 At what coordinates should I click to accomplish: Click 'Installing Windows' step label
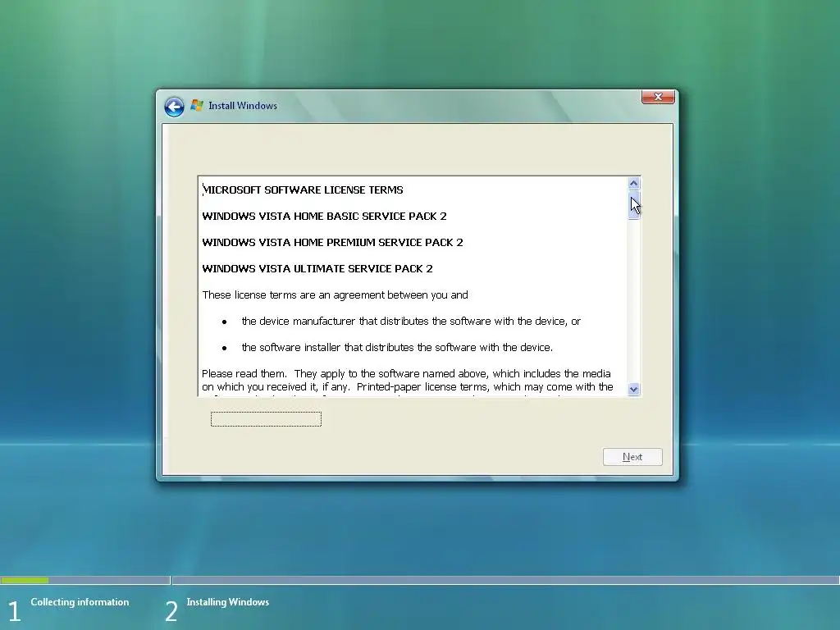click(x=228, y=602)
